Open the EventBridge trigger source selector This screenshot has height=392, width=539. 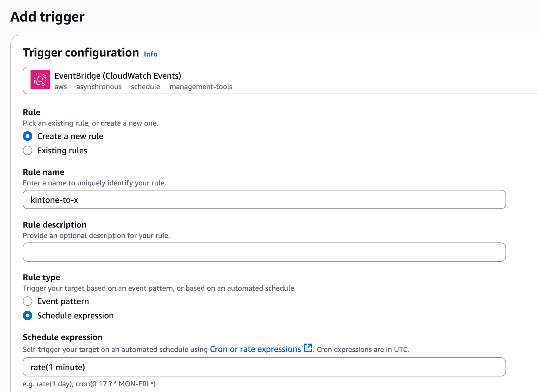[269, 80]
